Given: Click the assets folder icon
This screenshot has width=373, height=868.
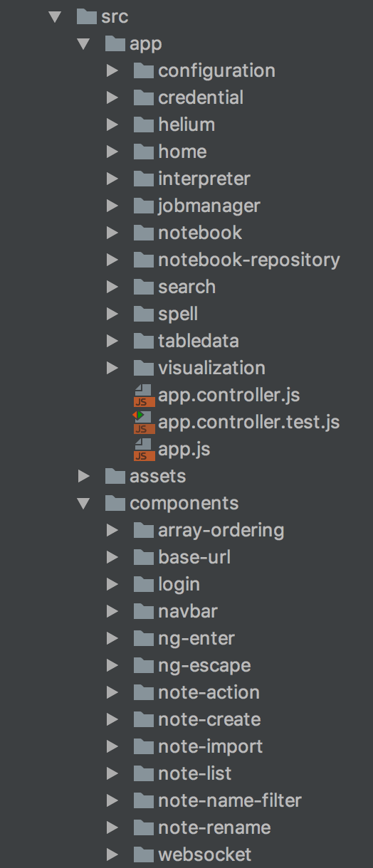Looking at the screenshot, I should point(115,475).
